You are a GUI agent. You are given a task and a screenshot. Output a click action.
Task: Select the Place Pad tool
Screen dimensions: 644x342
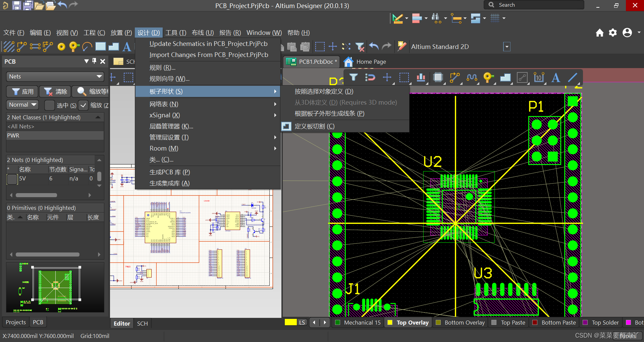61,47
